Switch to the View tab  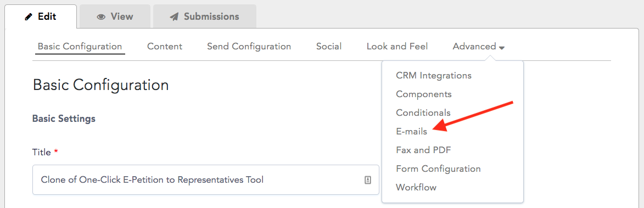(115, 16)
